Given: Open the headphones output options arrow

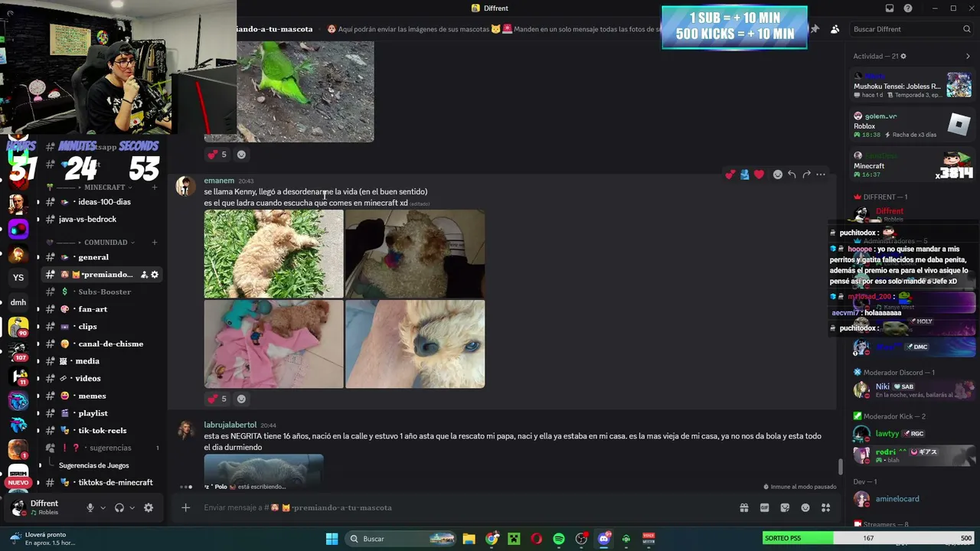Looking at the screenshot, I should 132,508.
